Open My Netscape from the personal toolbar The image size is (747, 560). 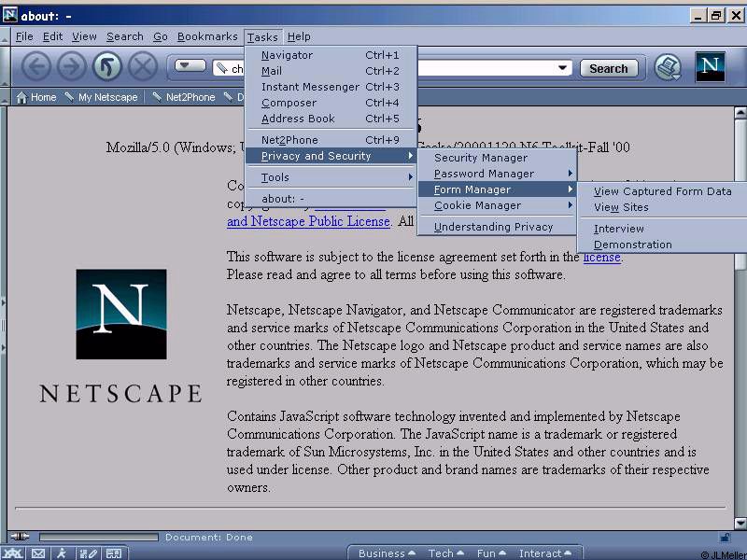click(101, 97)
